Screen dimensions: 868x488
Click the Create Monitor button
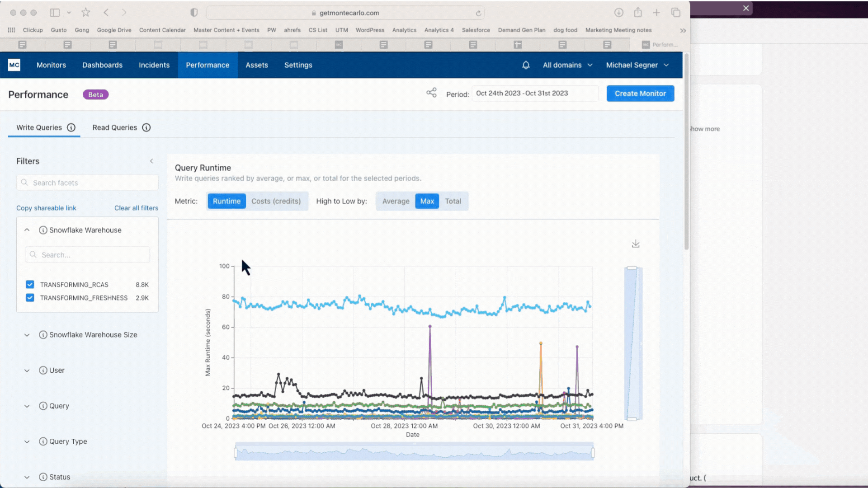[x=640, y=94]
